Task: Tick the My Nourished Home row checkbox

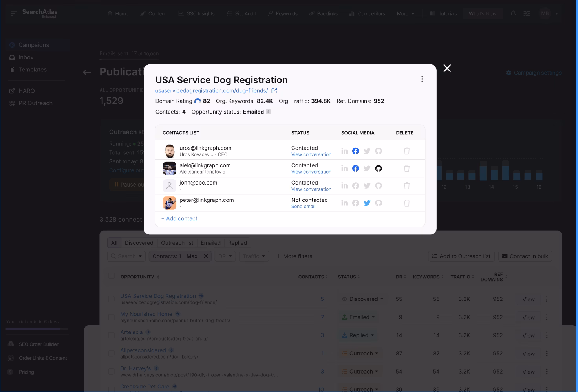Action: (112, 317)
